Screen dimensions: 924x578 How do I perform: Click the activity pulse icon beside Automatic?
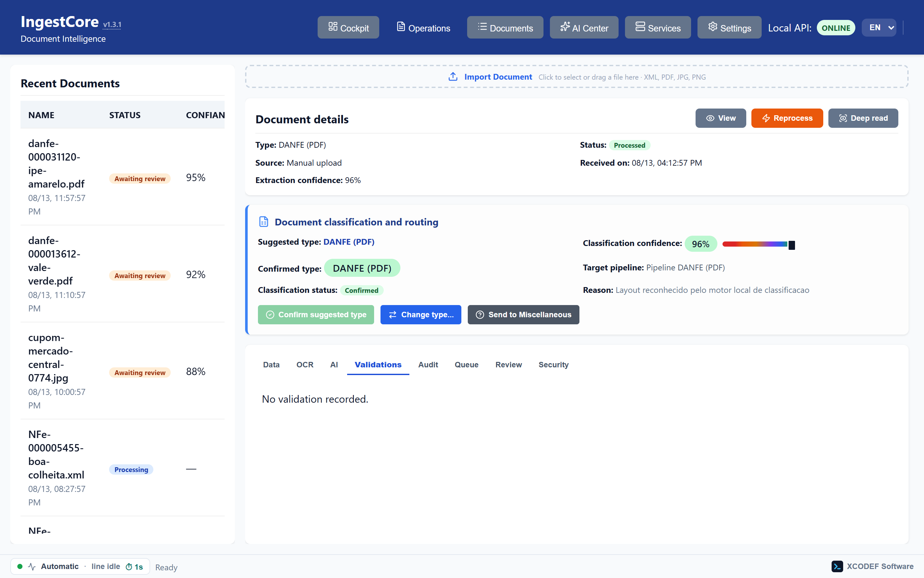32,566
